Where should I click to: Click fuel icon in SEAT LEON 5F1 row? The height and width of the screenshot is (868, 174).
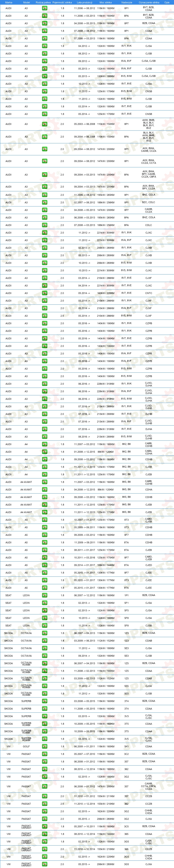(x=45, y=603)
